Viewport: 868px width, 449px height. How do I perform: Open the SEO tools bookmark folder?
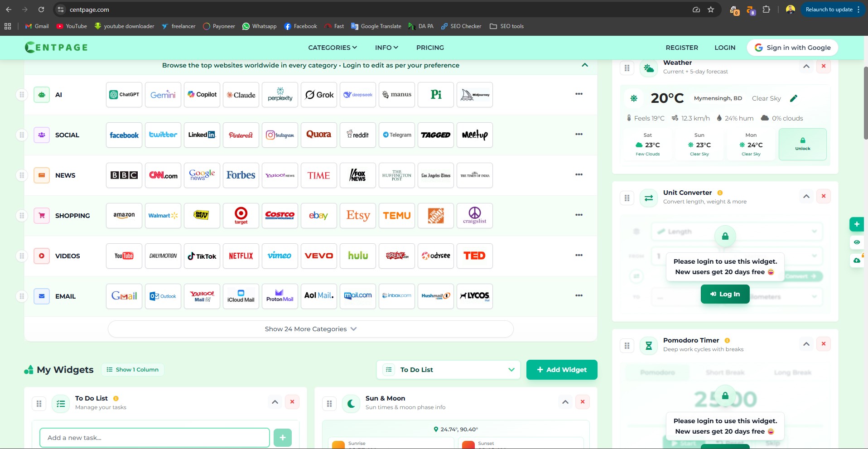click(x=506, y=26)
